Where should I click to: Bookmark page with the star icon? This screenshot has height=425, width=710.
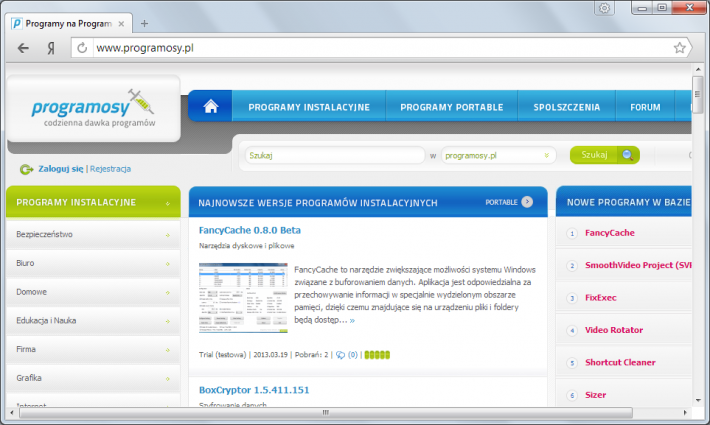(x=679, y=48)
